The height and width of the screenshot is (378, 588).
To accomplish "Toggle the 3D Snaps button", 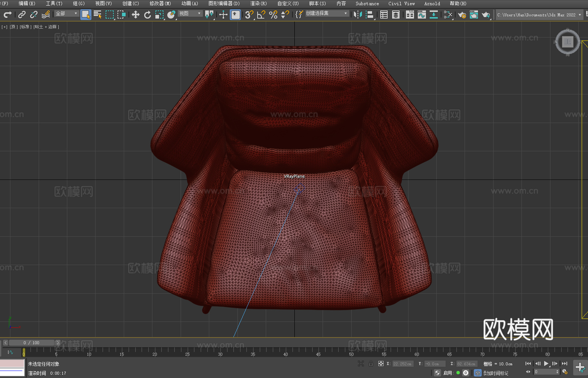I will point(249,14).
